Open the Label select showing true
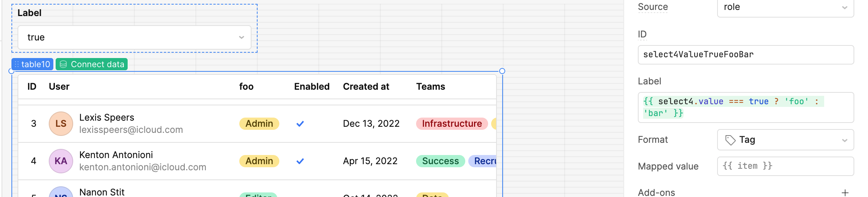 pos(134,37)
